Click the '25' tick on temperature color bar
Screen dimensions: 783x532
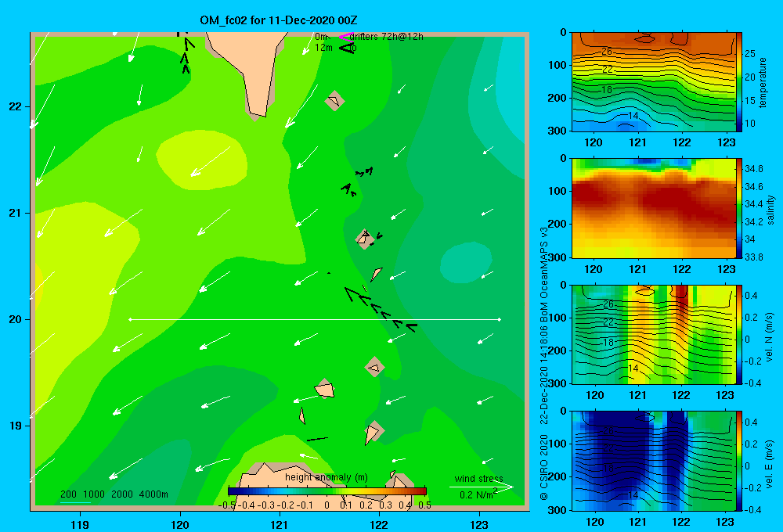point(750,53)
